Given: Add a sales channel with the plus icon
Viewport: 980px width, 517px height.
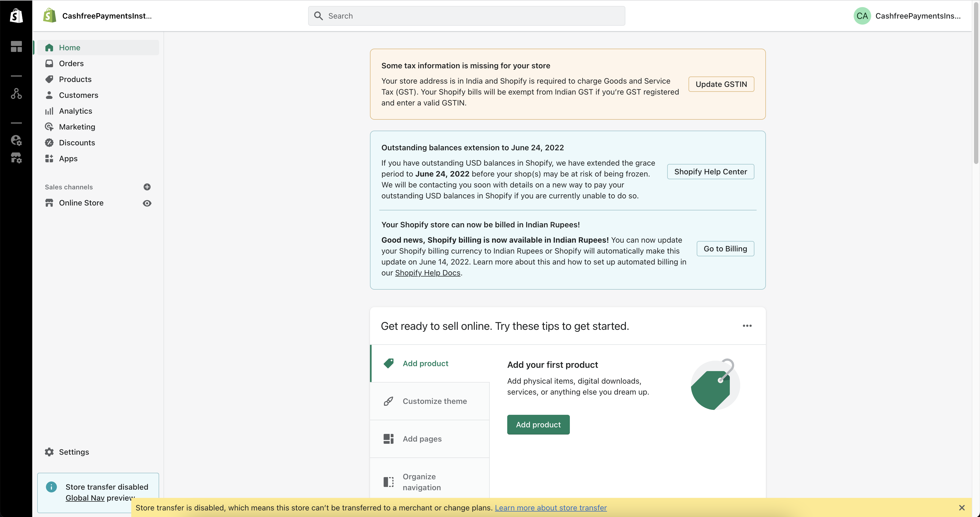Looking at the screenshot, I should pyautogui.click(x=147, y=187).
